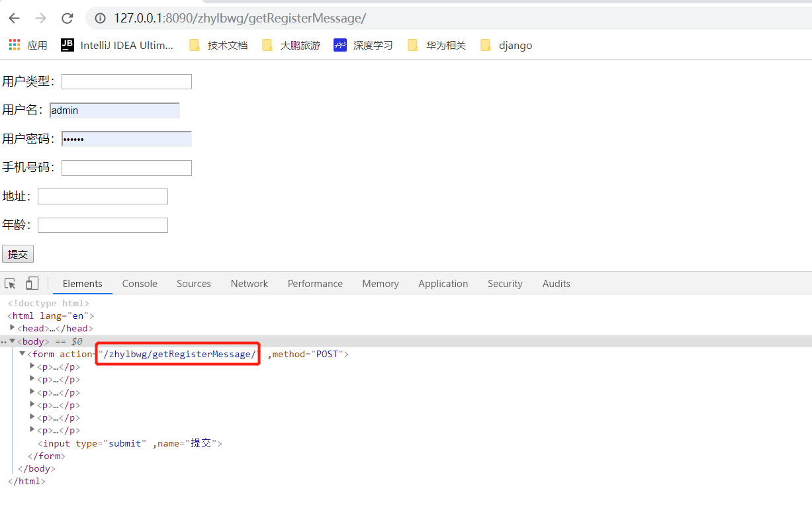Open IntelliJ IDEA Ultimate bookmark

[x=117, y=45]
